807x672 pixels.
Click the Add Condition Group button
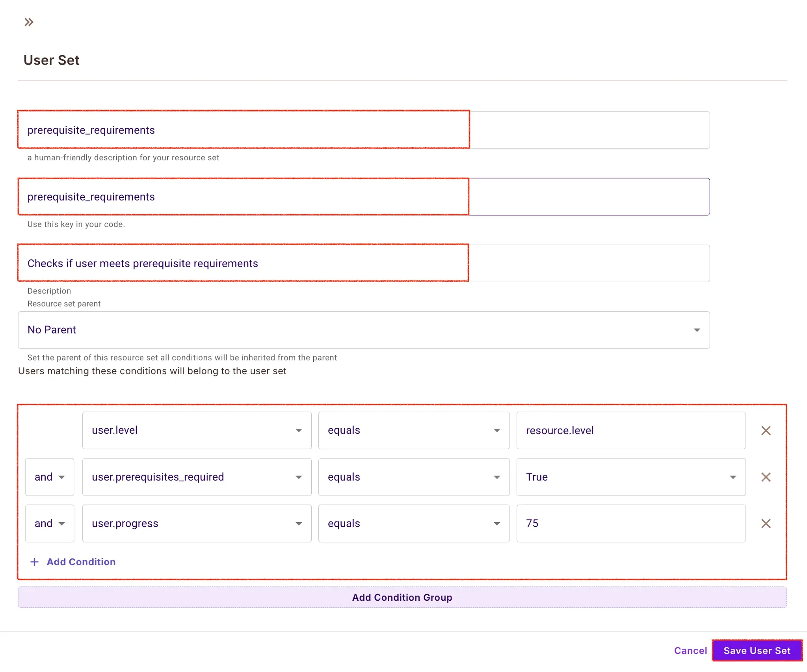(x=402, y=597)
